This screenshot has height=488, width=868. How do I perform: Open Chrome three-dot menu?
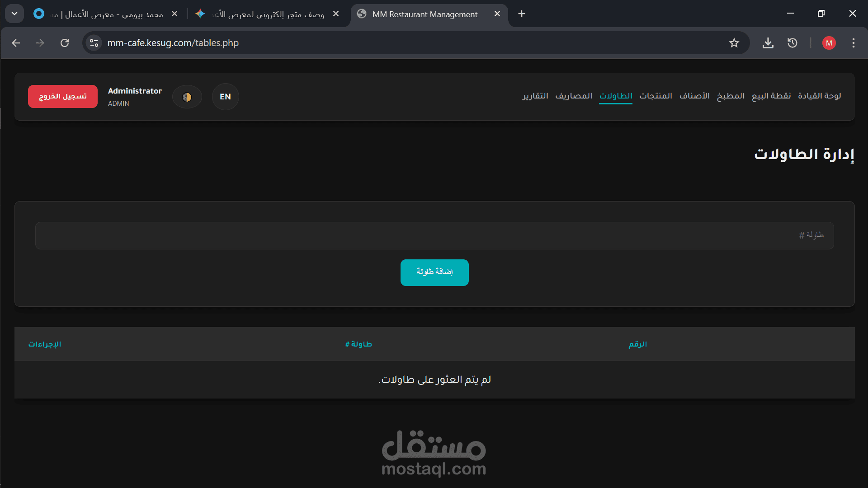[x=853, y=43]
